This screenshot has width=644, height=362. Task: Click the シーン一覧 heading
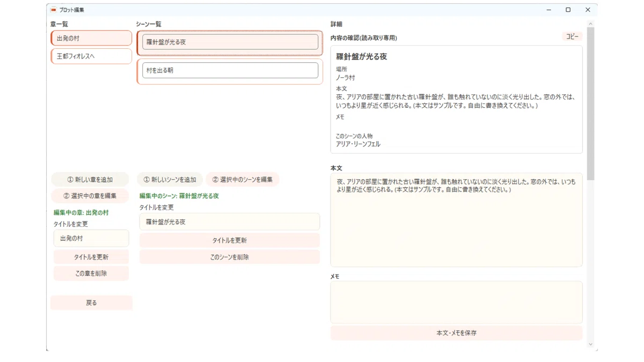click(x=149, y=24)
